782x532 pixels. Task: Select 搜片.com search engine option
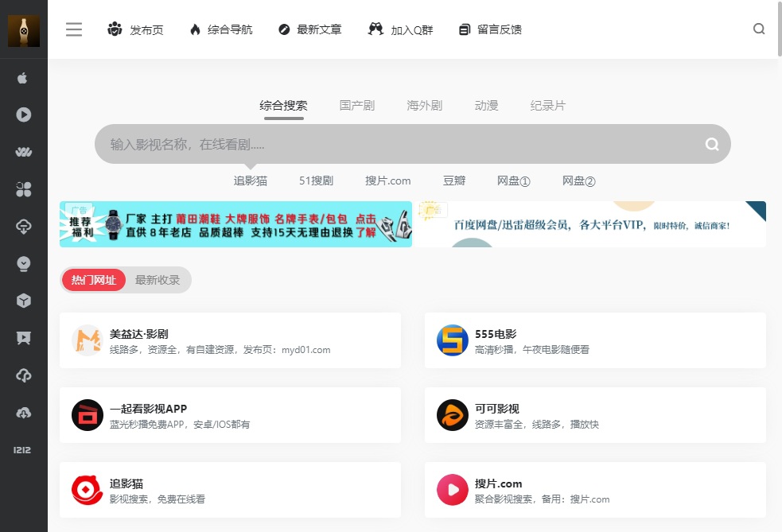(388, 181)
